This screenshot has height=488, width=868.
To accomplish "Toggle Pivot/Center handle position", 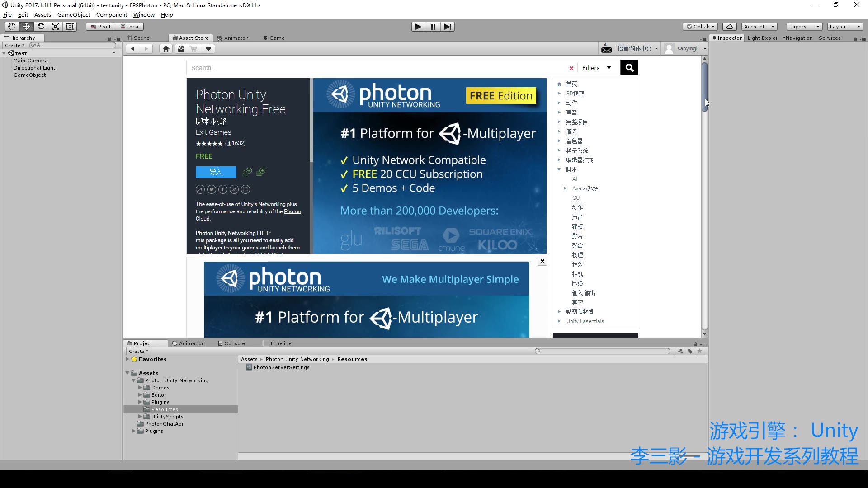I will tap(101, 27).
